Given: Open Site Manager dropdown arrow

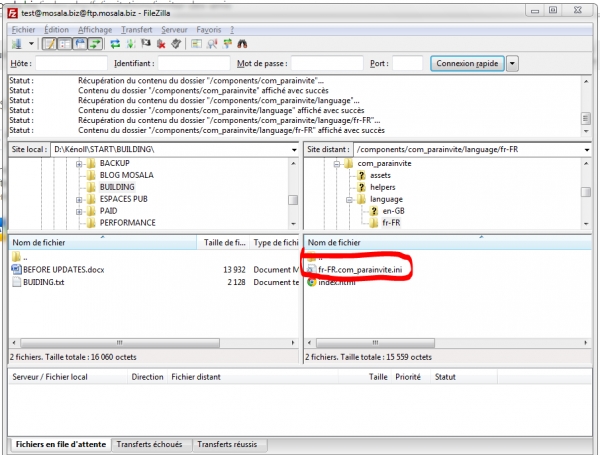Looking at the screenshot, I should click(x=31, y=44).
